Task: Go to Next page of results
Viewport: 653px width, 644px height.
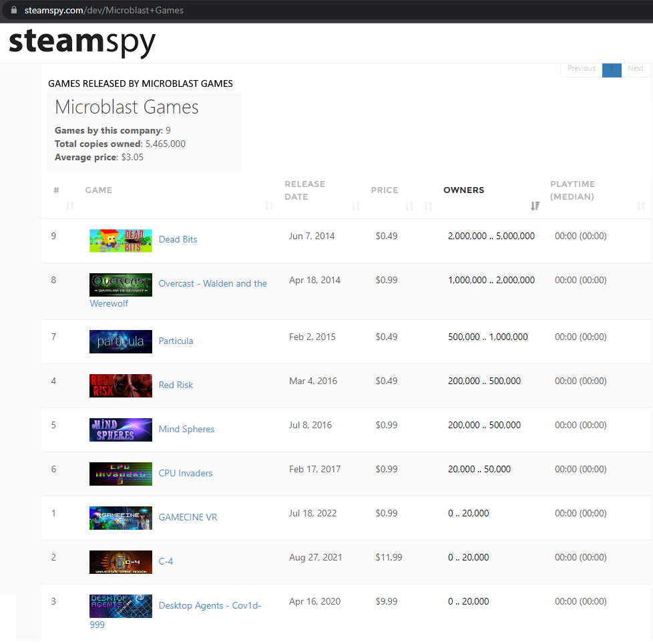Action: click(x=636, y=69)
